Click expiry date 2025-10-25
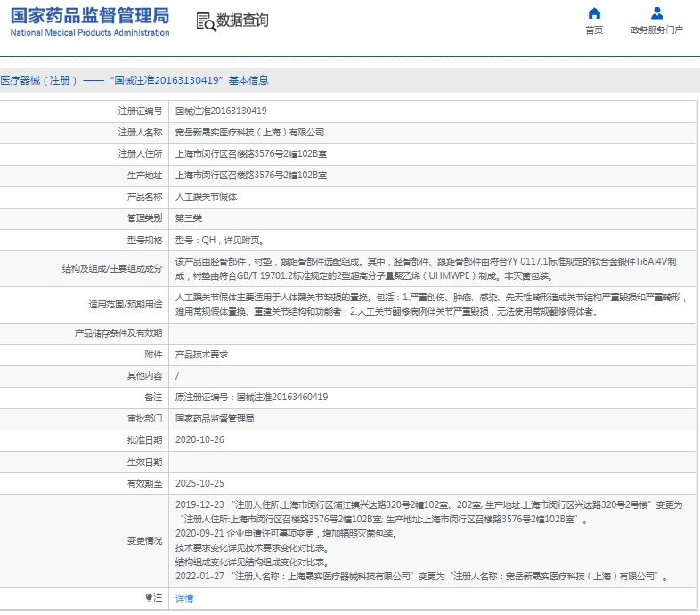Image resolution: width=700 pixels, height=615 pixels. pyautogui.click(x=199, y=484)
